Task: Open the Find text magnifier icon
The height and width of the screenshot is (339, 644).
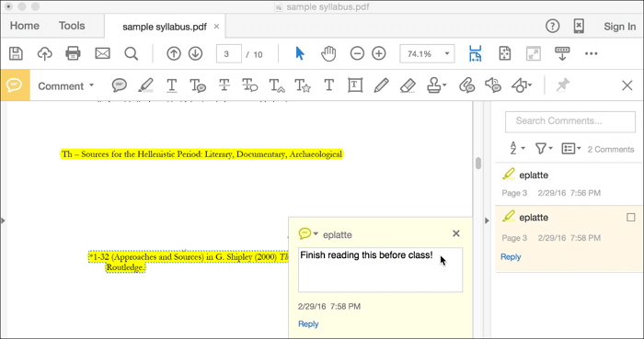Action: tap(131, 53)
